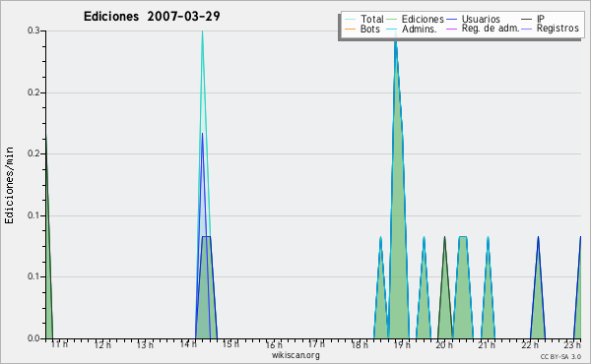Click the tall green peak near 19 h
This screenshot has width=591, height=364.
point(399,226)
